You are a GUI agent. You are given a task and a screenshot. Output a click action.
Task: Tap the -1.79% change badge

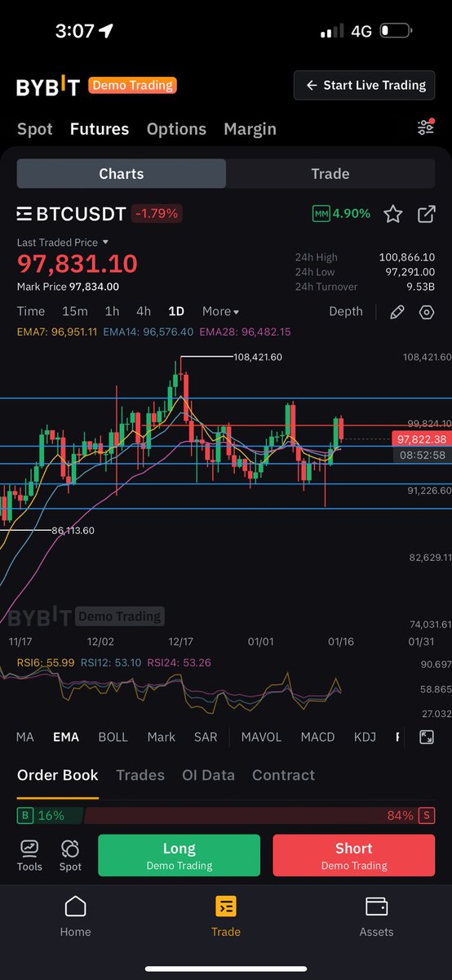point(157,214)
